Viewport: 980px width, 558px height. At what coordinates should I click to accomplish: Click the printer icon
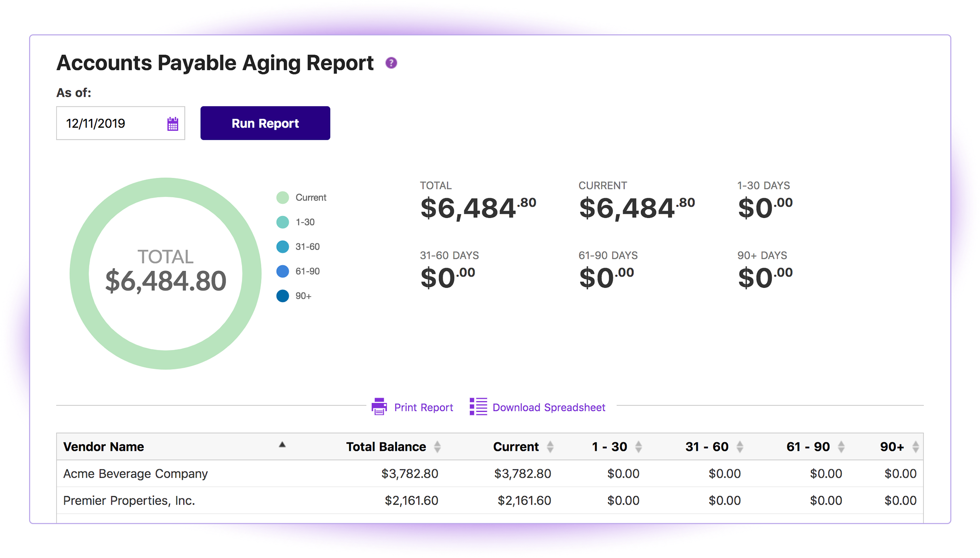pyautogui.click(x=379, y=406)
